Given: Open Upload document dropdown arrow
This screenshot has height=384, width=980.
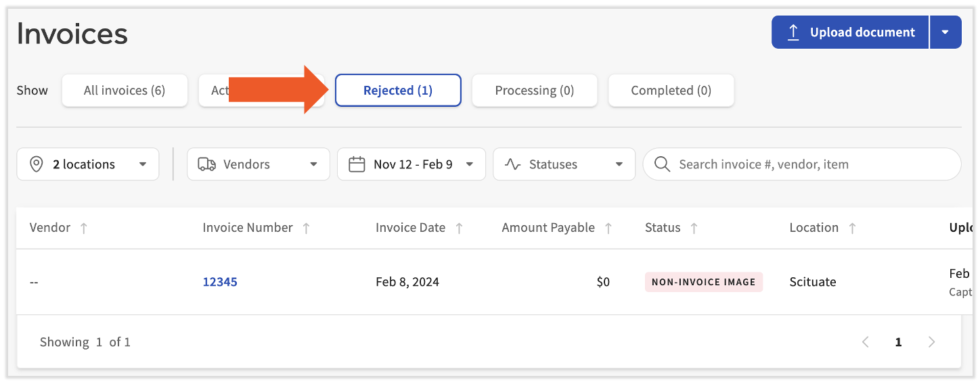Looking at the screenshot, I should (945, 32).
